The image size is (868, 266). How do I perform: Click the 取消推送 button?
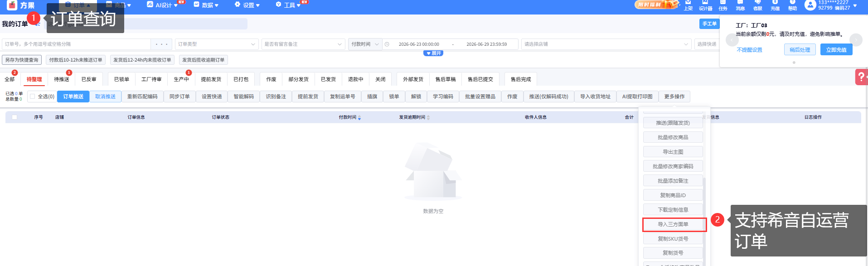click(105, 97)
